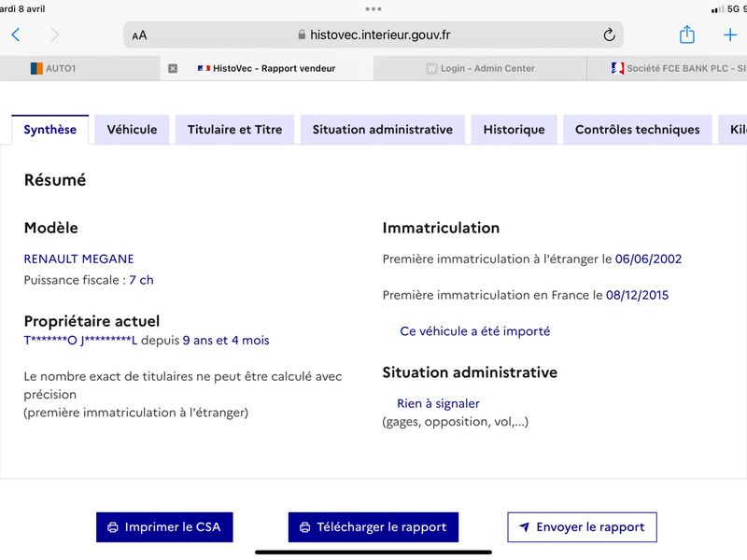This screenshot has width=747, height=560.
Task: Open the Véhicule tab
Action: click(132, 130)
